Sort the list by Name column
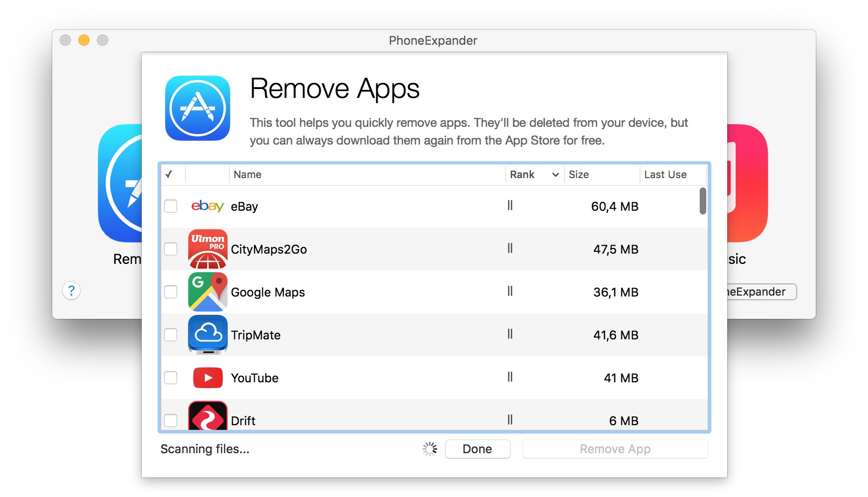The height and width of the screenshot is (497, 868). [367, 174]
